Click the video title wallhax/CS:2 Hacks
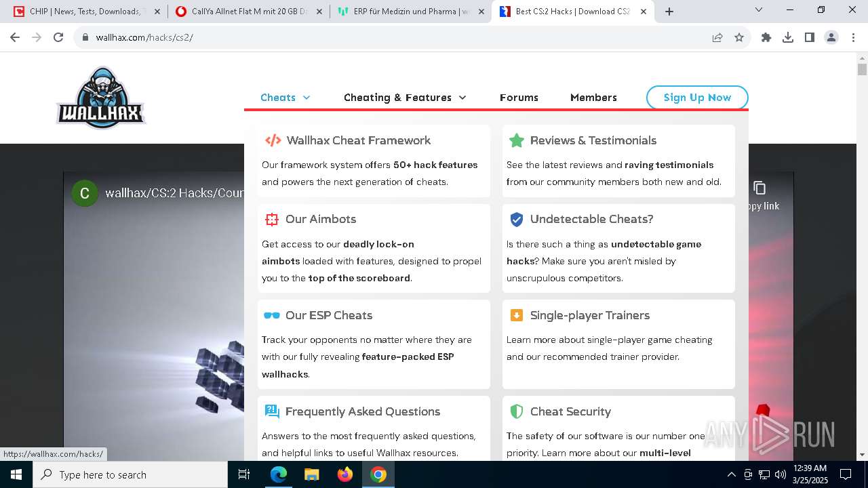This screenshot has height=488, width=868. click(174, 193)
